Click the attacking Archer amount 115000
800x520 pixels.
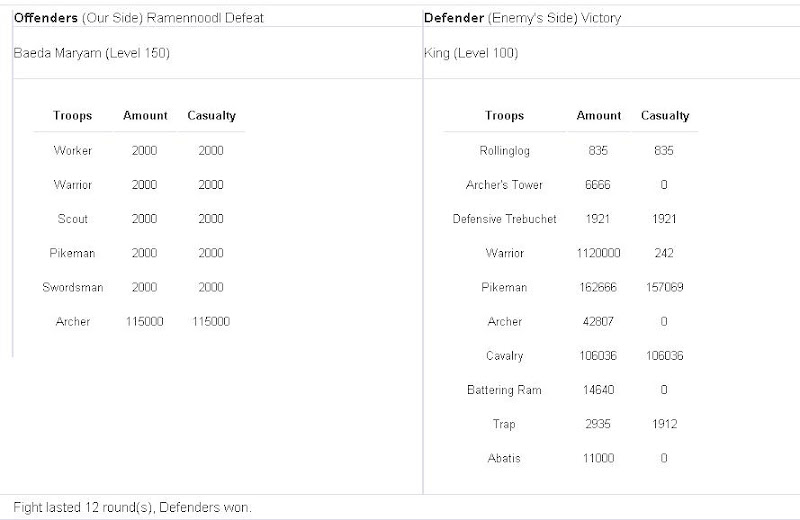[x=145, y=321]
